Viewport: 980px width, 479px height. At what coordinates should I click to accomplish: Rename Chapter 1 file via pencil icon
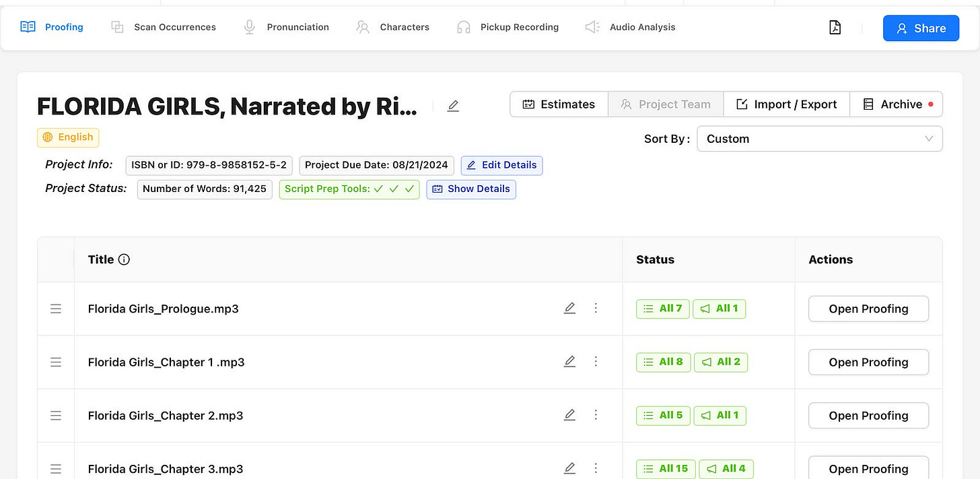(x=569, y=361)
